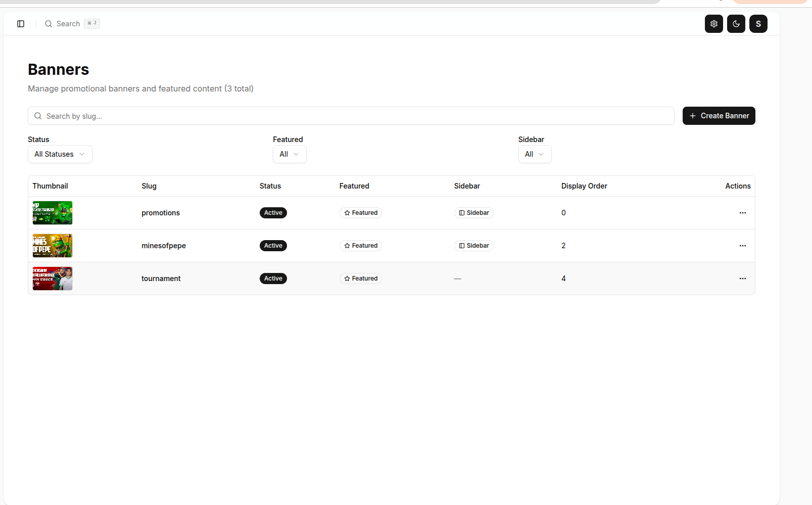Viewport: 812px width, 505px height.
Task: Click the Featured star badge for promotions
Action: point(361,213)
